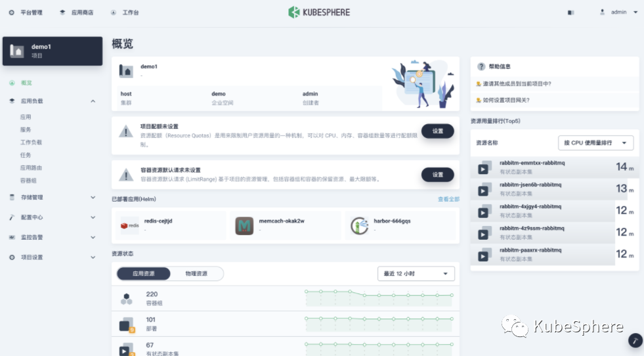Click the demo1 project icon in info card
The width and height of the screenshot is (644, 356).
(x=126, y=71)
